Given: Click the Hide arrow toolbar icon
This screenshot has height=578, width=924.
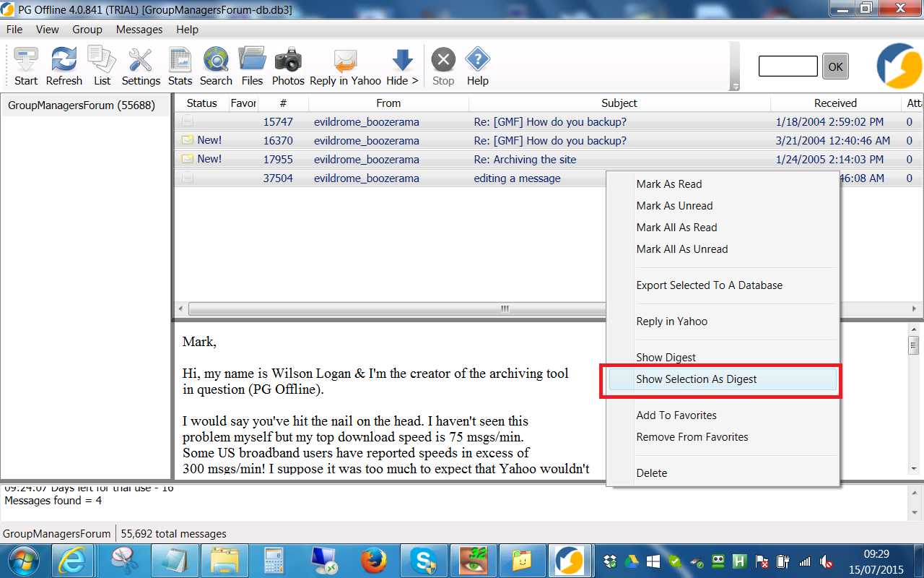Looking at the screenshot, I should click(x=402, y=59).
